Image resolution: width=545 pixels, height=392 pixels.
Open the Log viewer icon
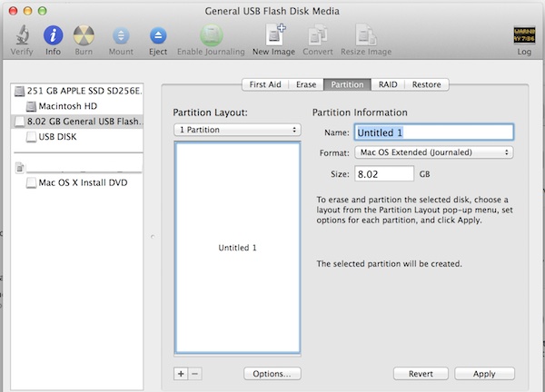tap(524, 35)
